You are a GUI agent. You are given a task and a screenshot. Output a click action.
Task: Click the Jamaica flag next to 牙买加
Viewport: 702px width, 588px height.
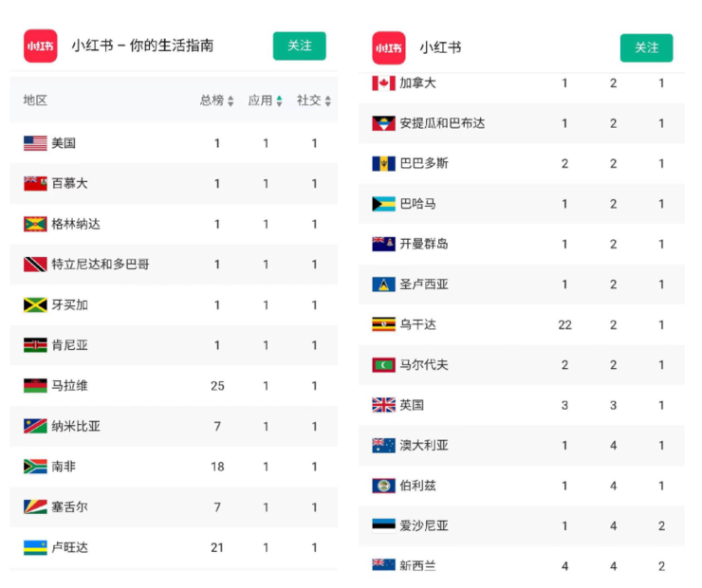point(35,304)
